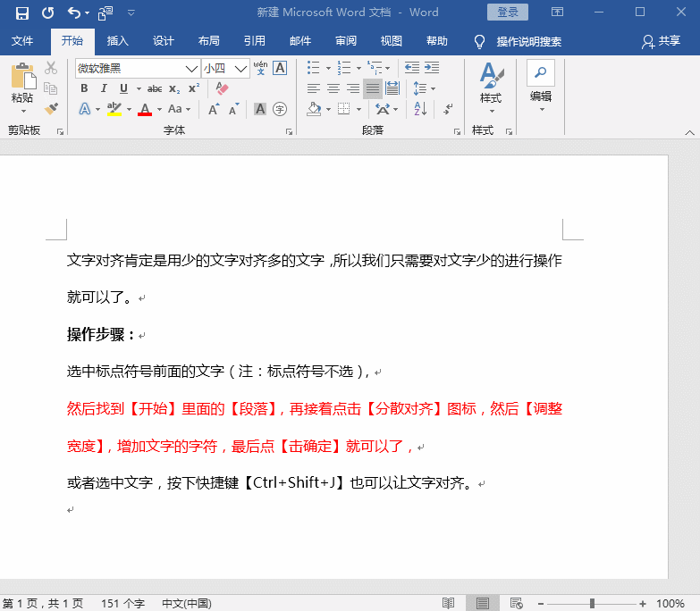Click the center align paragraph icon

tap(333, 88)
